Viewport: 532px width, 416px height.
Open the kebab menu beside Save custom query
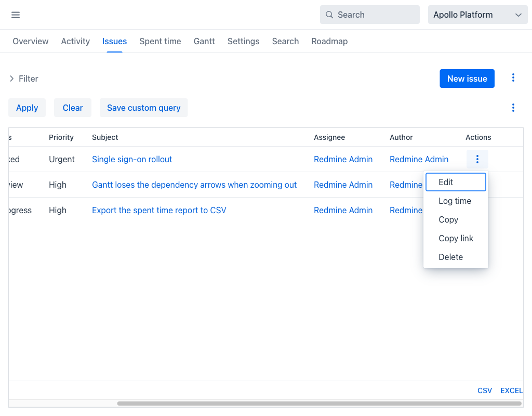(x=513, y=108)
